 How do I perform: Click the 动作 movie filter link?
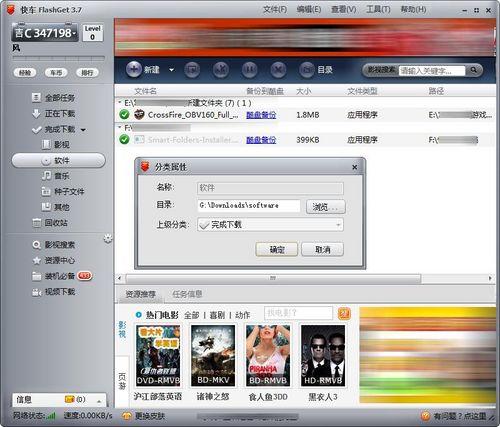point(243,315)
